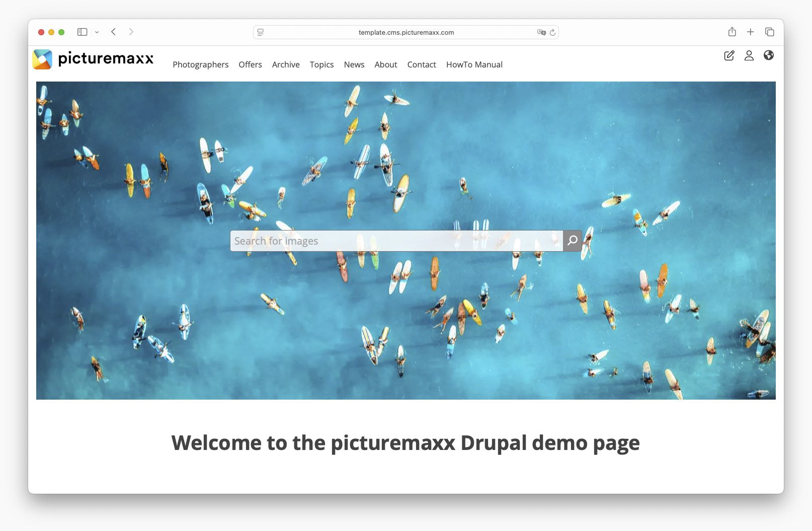Reload the page with the refresh icon
812x531 pixels.
point(551,32)
